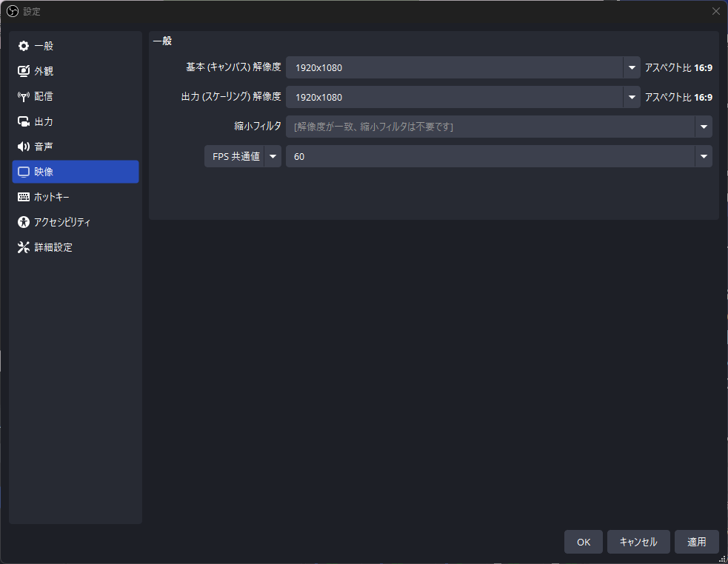
Task: Open the 外観 settings category
Action: click(x=76, y=71)
